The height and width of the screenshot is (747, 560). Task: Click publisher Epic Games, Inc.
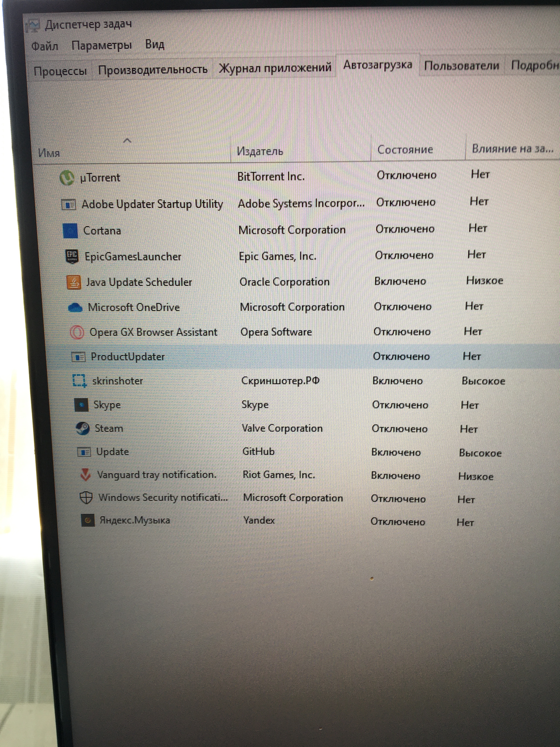pos(277,256)
